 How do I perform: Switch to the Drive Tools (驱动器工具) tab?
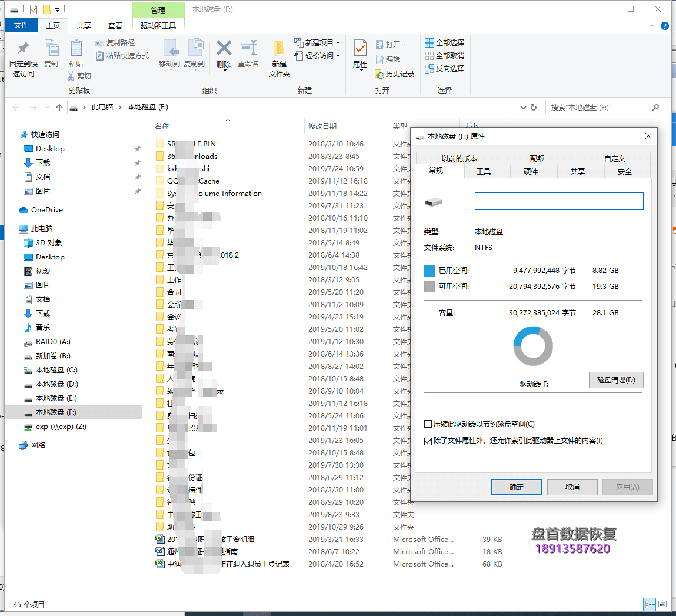[158, 25]
